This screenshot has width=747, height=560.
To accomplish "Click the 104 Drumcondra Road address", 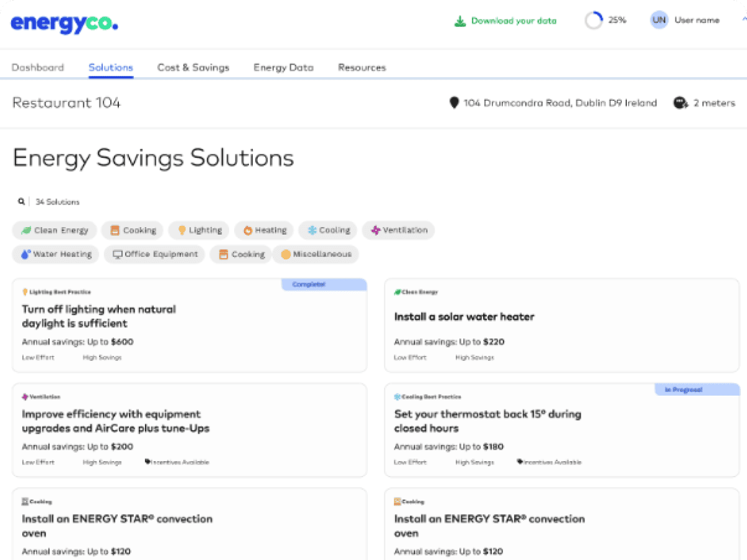I will point(560,103).
